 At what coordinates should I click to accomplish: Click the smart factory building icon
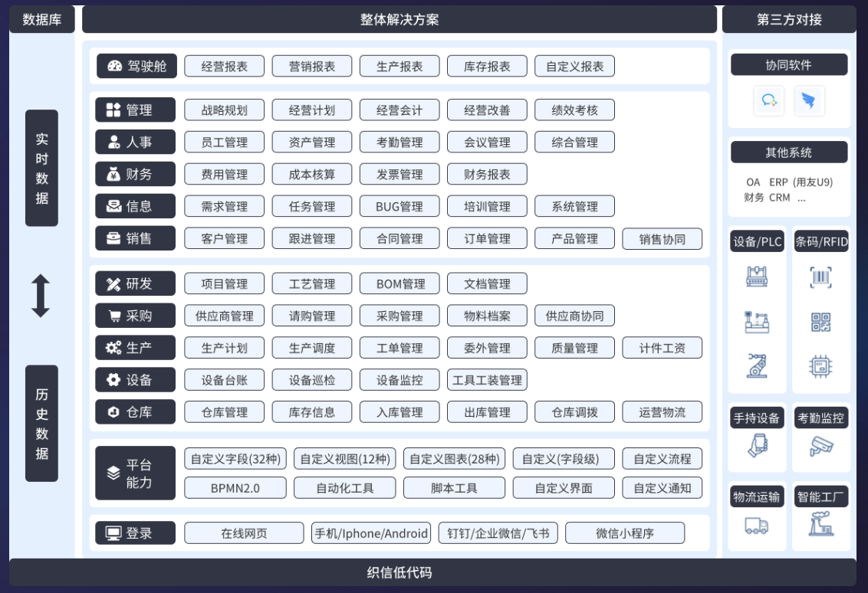coord(820,524)
